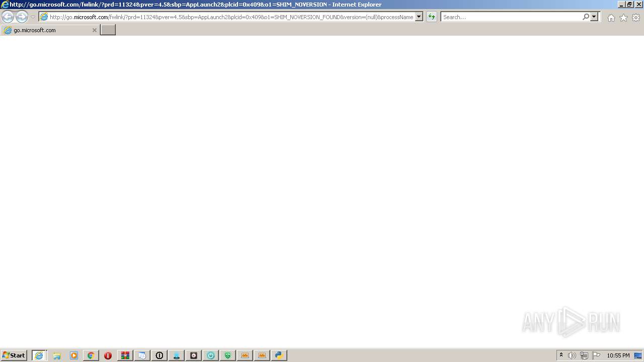644x362 pixels.
Task: Open WinRAR from taskbar
Action: click(125, 355)
